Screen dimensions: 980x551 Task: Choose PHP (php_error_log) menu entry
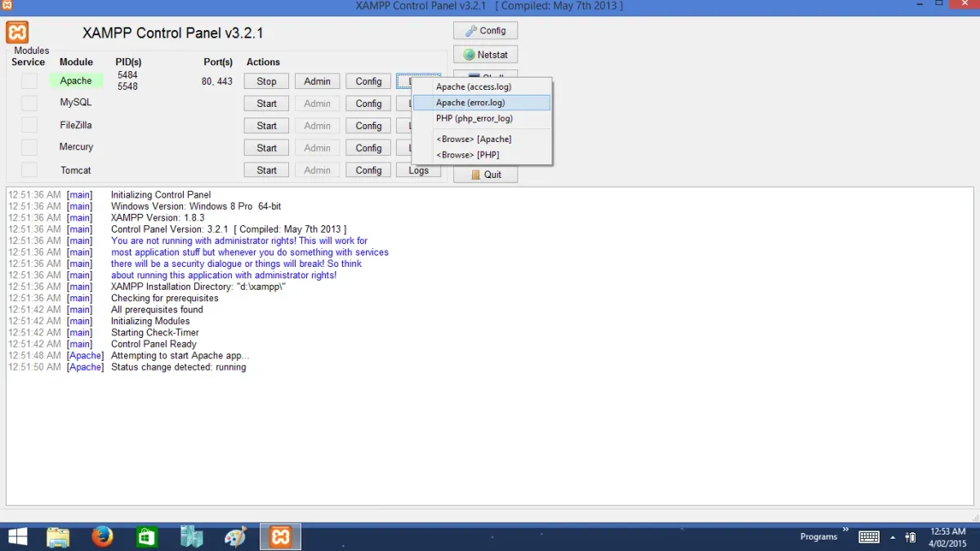[482, 118]
